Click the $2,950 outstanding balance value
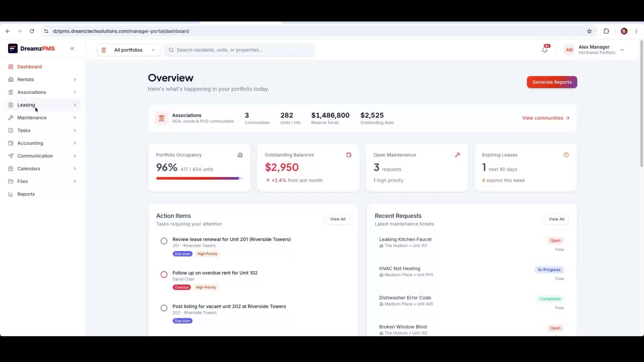 pos(282,167)
